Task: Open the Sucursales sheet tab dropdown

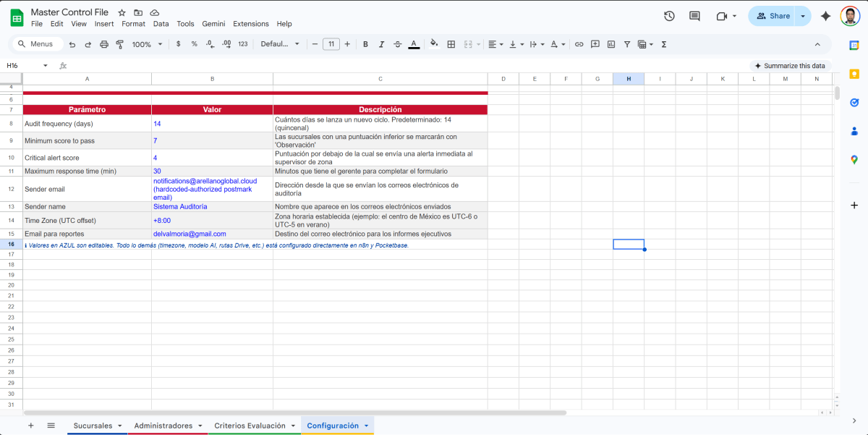Action: [x=120, y=426]
